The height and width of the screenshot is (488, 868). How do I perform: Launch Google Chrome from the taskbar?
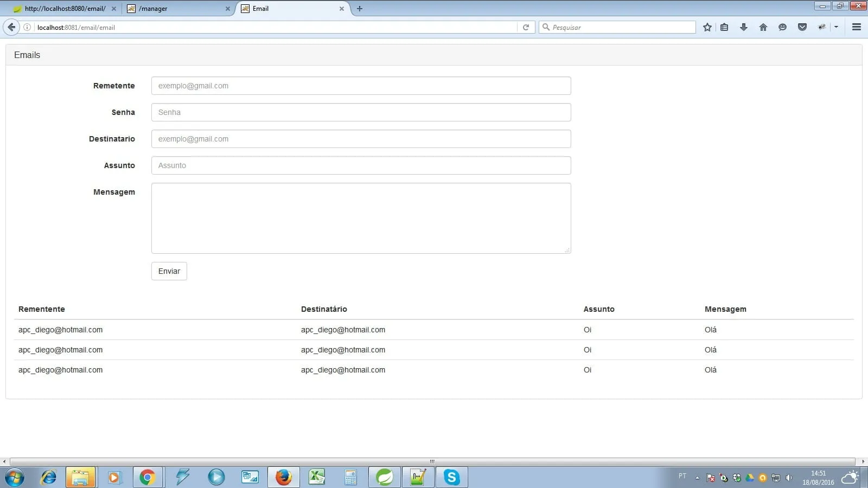[147, 477]
